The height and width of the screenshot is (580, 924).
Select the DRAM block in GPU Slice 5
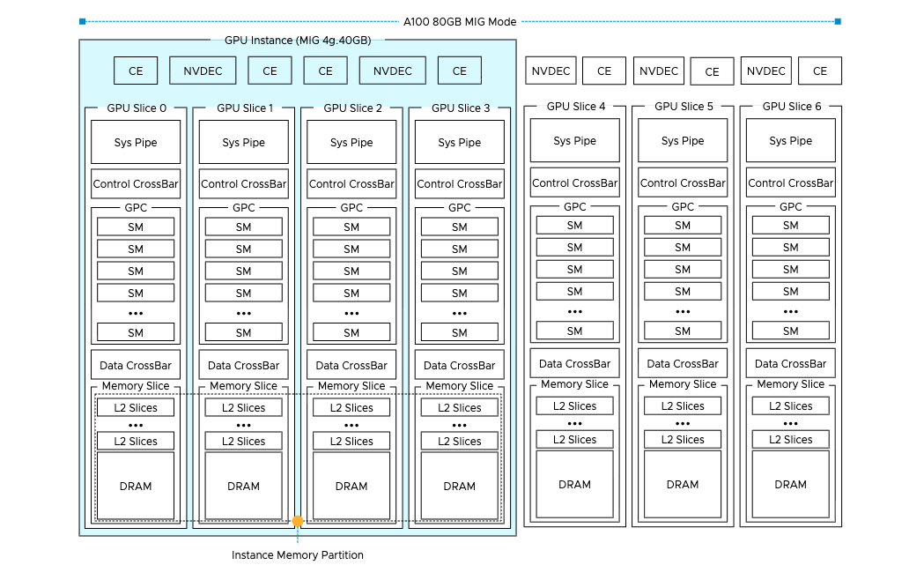[x=683, y=484]
